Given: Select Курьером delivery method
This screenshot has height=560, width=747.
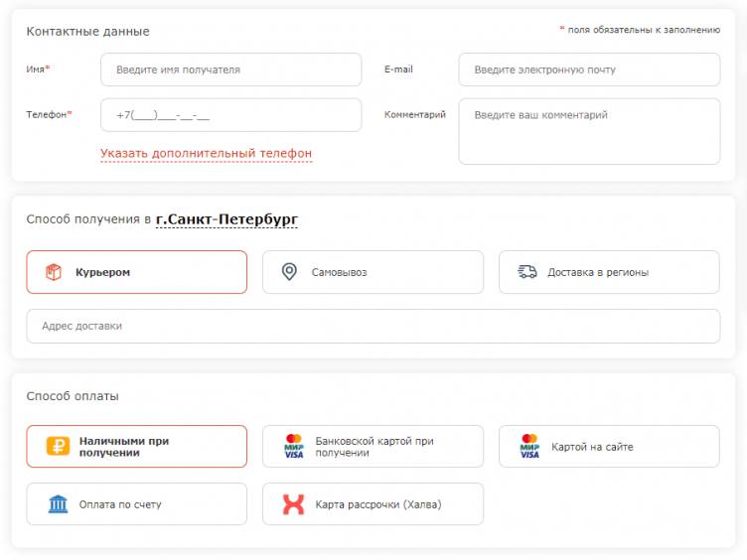Looking at the screenshot, I should tap(137, 272).
